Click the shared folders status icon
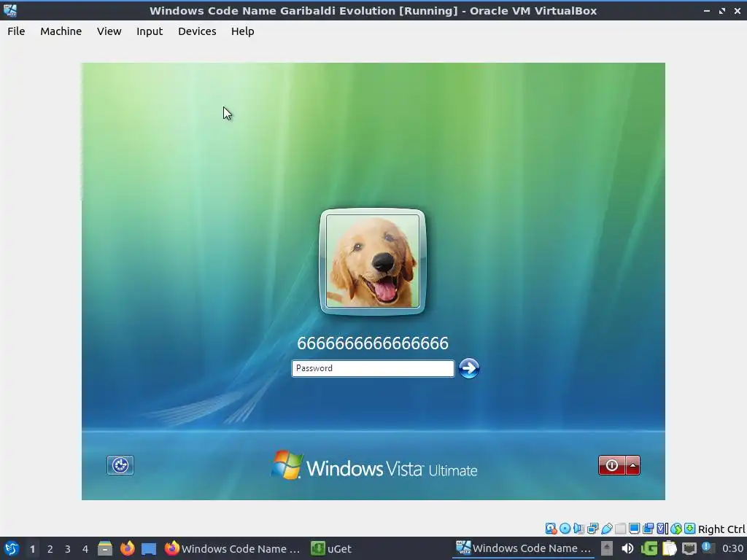747x560 pixels. [x=620, y=529]
